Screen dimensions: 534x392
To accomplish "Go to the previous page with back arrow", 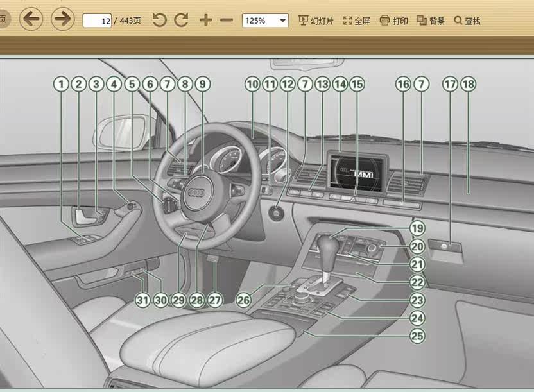I will [x=31, y=19].
